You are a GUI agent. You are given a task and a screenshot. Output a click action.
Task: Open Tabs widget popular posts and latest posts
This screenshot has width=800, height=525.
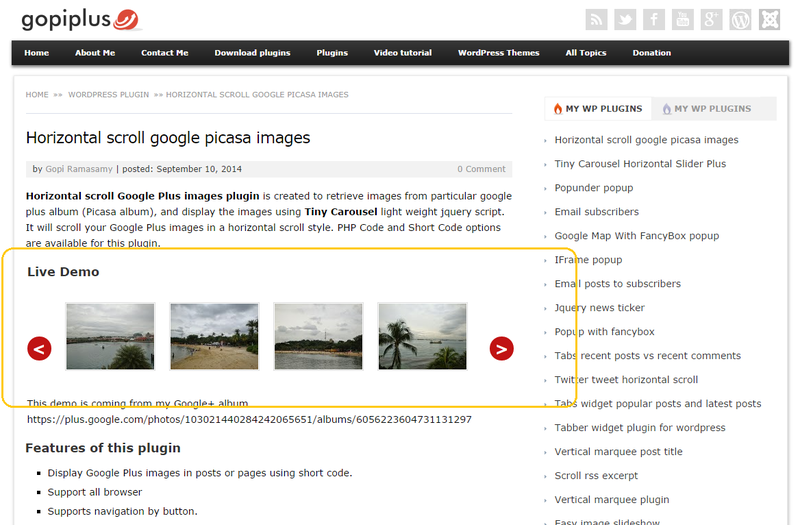pos(658,404)
